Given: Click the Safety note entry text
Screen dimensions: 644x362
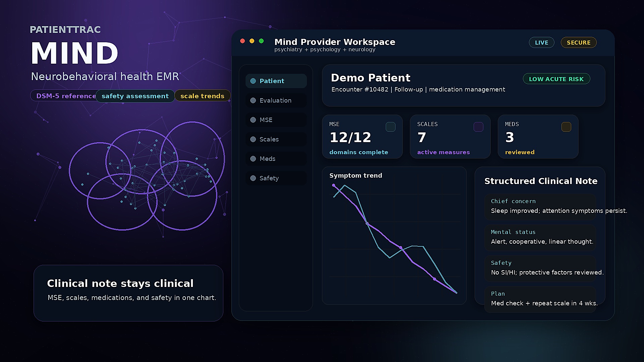Looking at the screenshot, I should 547,273.
